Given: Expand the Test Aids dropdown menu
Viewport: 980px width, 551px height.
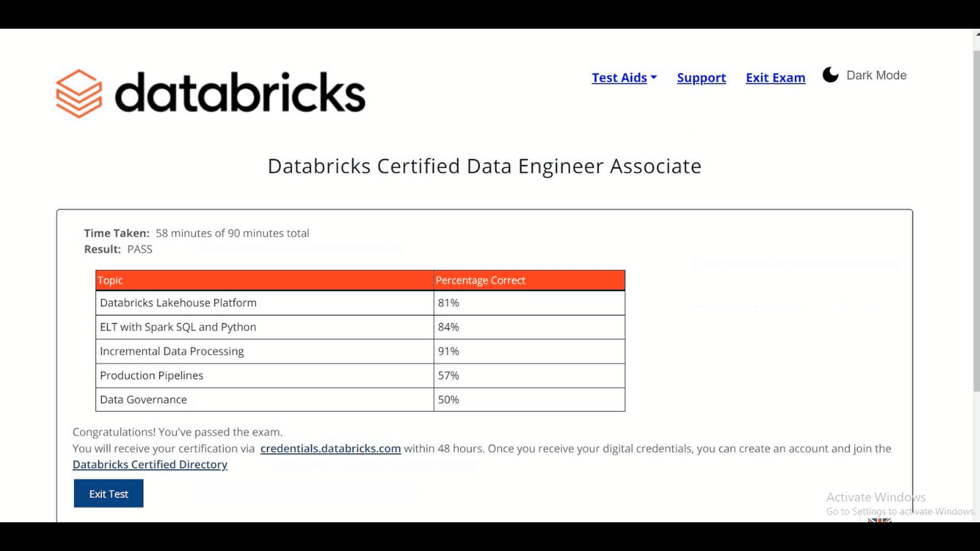Looking at the screenshot, I should pyautogui.click(x=623, y=77).
